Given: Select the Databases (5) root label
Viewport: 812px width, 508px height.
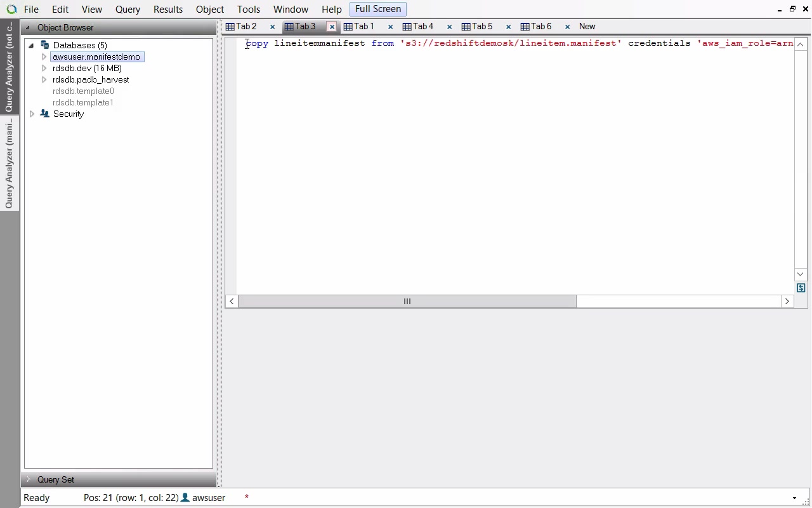Looking at the screenshot, I should click(x=80, y=45).
